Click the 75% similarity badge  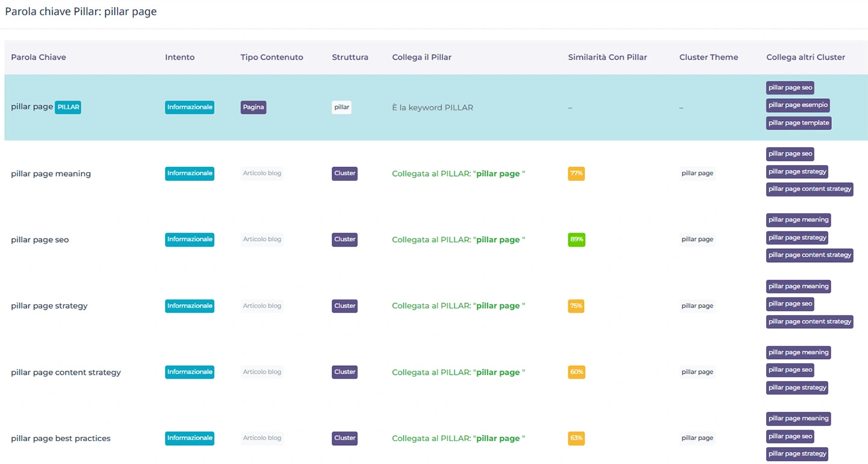point(576,306)
